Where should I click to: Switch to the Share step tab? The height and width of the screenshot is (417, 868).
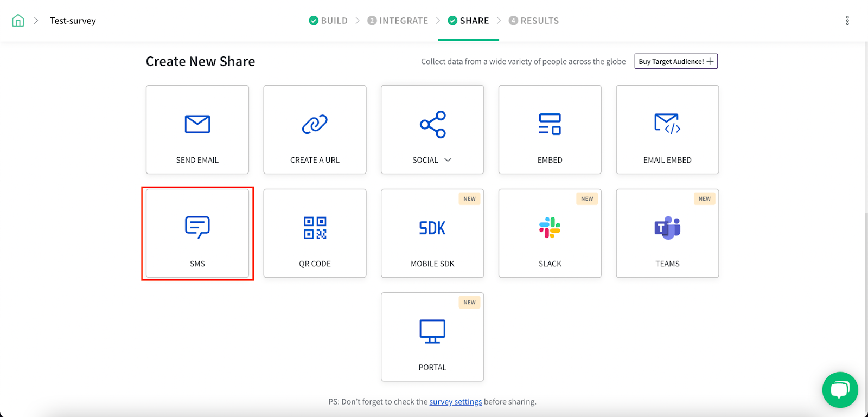click(468, 21)
